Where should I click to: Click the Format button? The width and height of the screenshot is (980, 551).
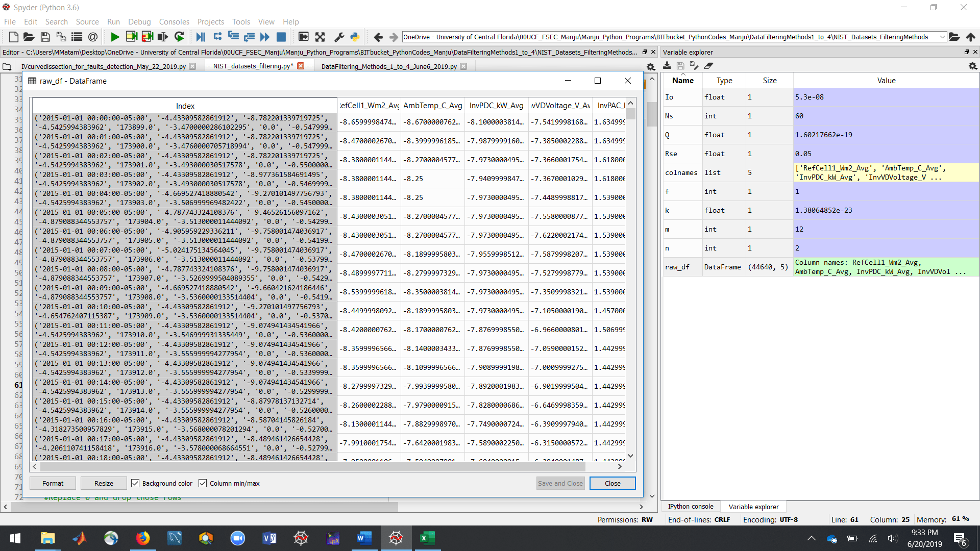click(53, 483)
